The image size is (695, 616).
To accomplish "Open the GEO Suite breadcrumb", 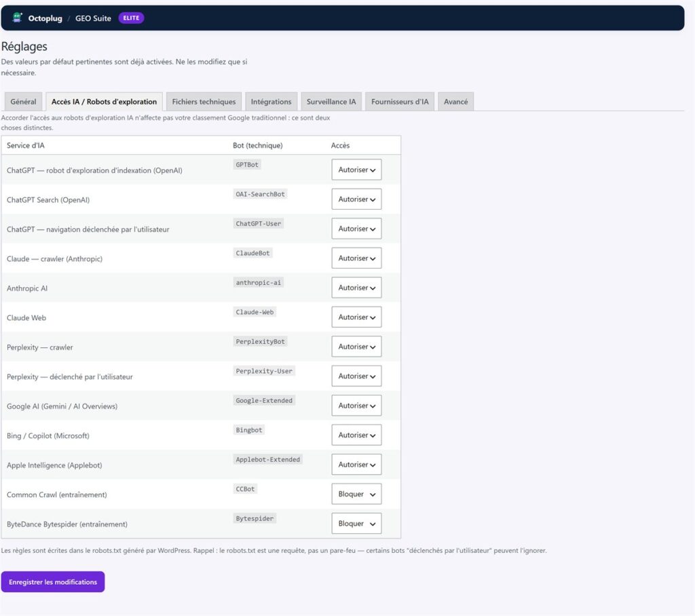I will (93, 18).
